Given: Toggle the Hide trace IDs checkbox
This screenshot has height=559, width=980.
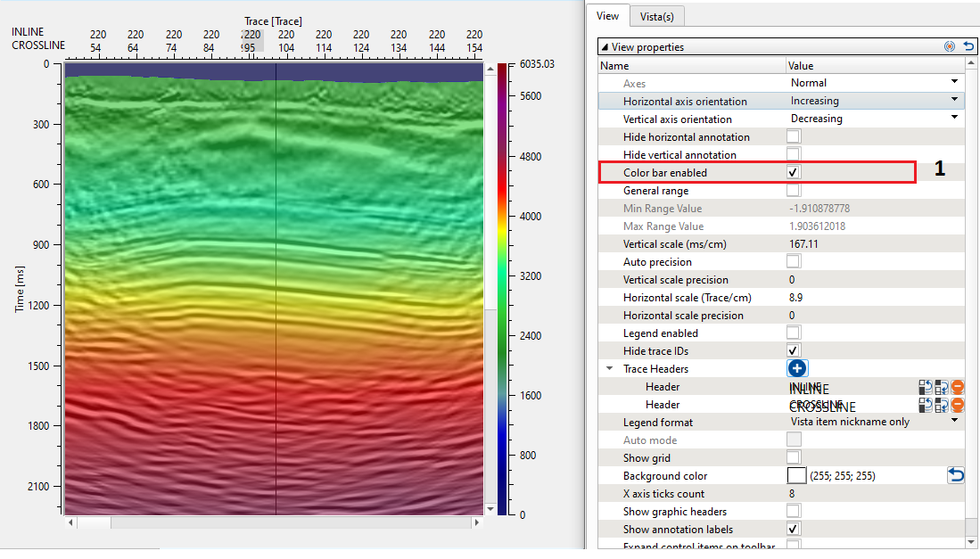Looking at the screenshot, I should (x=794, y=351).
